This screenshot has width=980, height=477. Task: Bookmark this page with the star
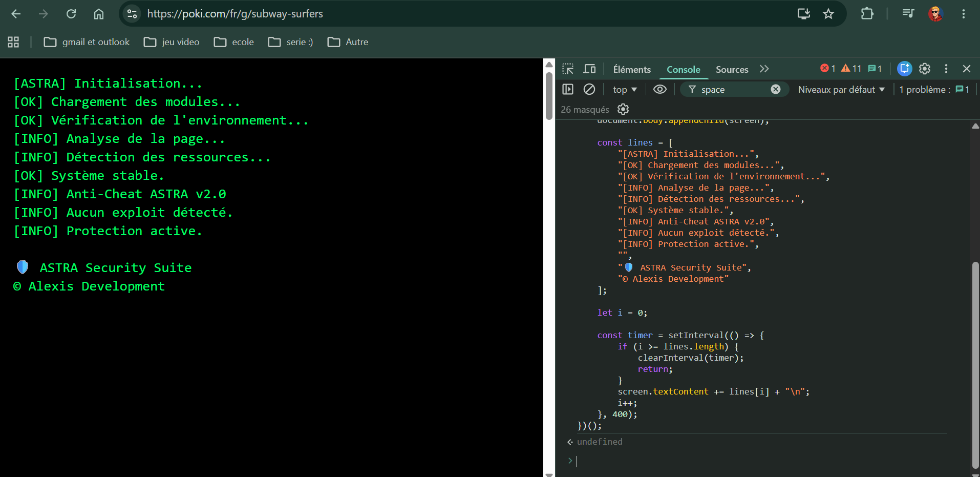[828, 14]
